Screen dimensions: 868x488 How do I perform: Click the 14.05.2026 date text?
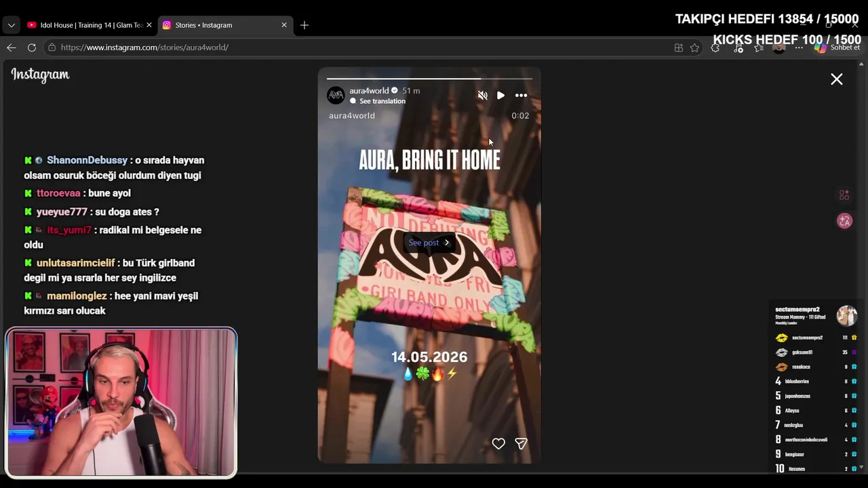pos(429,357)
